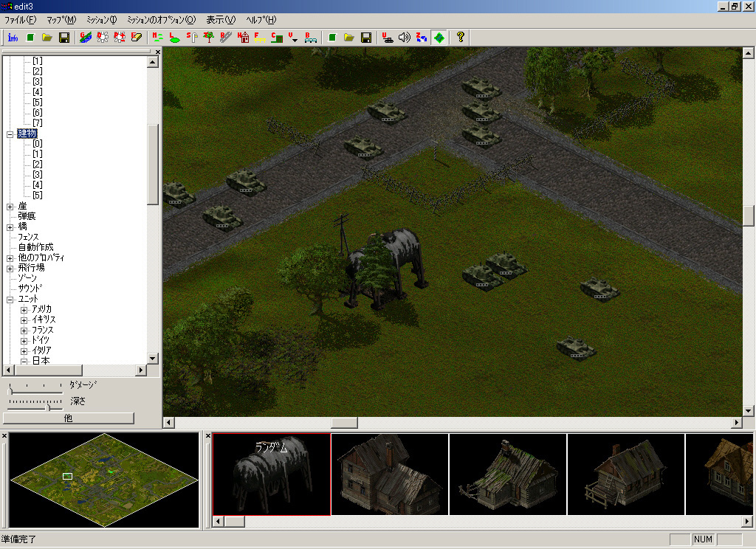Screen dimensions: 756x549
Task: Open the ファイル(F) menu
Action: [20, 20]
